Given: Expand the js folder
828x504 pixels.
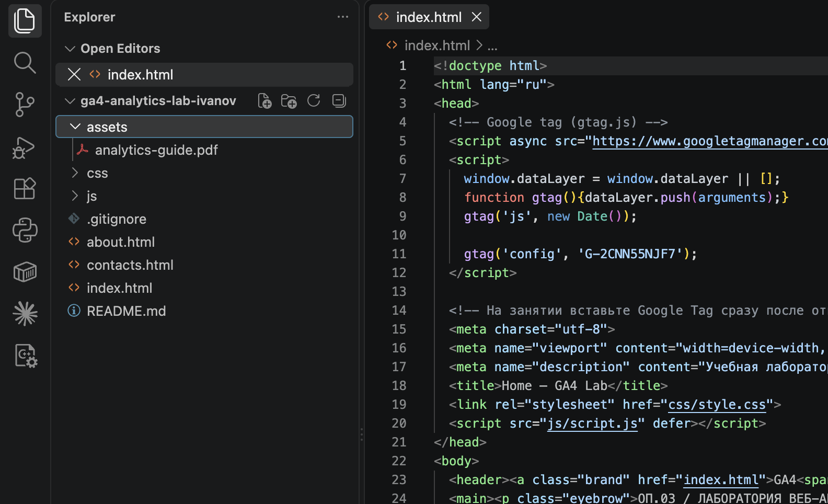Looking at the screenshot, I should (75, 196).
